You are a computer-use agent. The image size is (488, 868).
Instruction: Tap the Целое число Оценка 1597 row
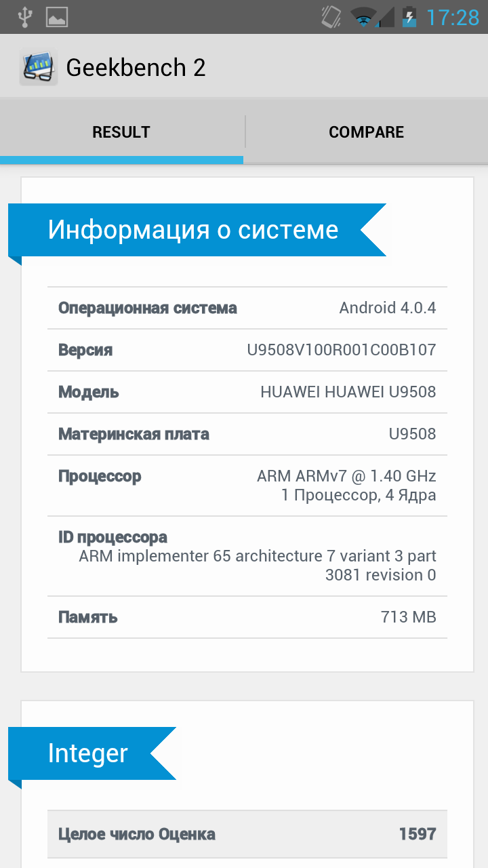pyautogui.click(x=247, y=834)
